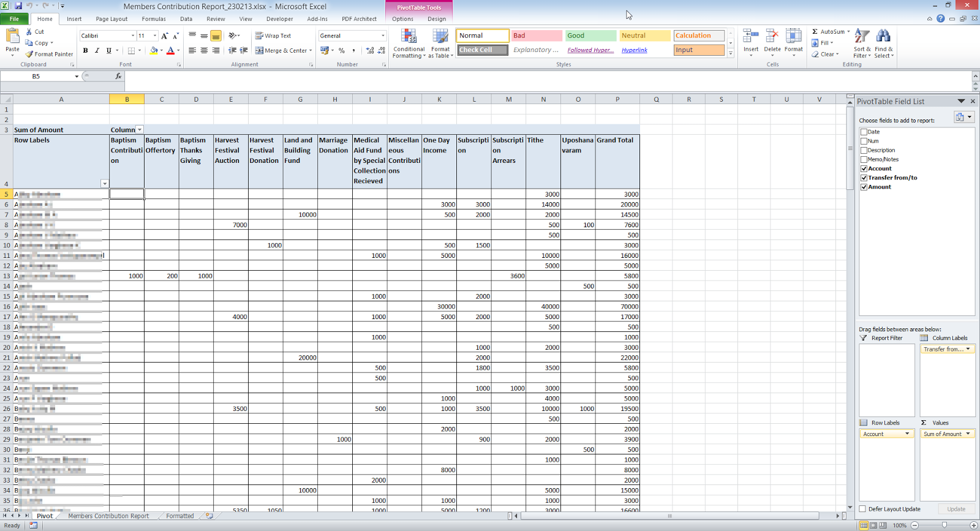Open the font size dropdown
The width and height of the screenshot is (980, 531).
tap(155, 36)
